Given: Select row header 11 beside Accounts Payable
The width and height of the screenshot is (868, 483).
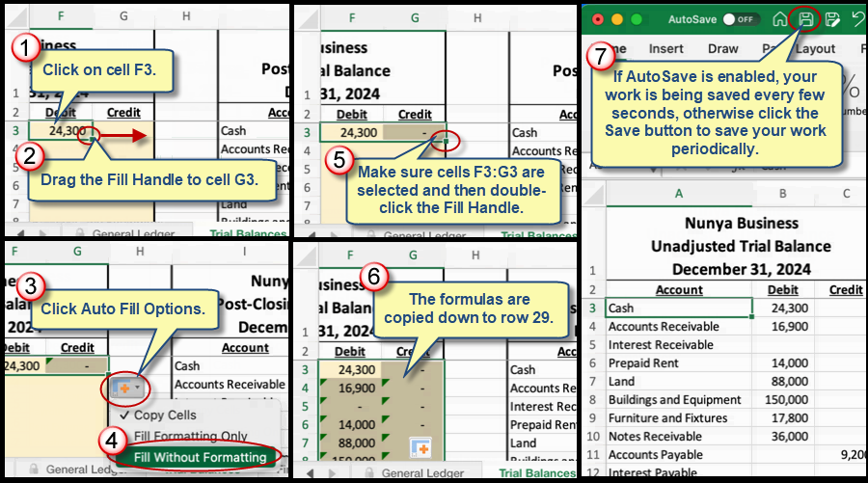Looking at the screenshot, I should tap(593, 454).
